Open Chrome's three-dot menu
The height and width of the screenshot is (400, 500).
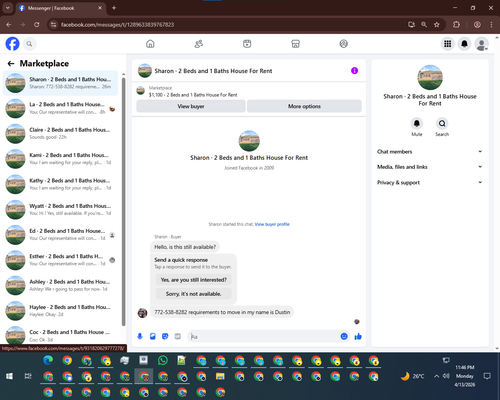coord(491,24)
